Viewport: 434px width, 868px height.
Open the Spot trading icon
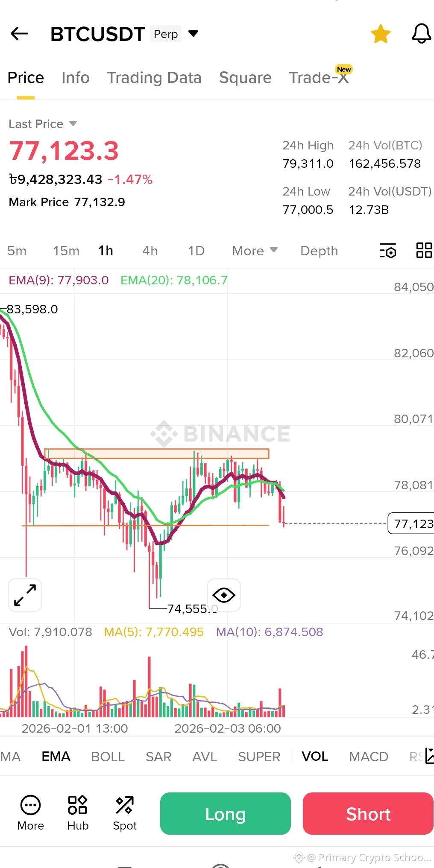(125, 813)
